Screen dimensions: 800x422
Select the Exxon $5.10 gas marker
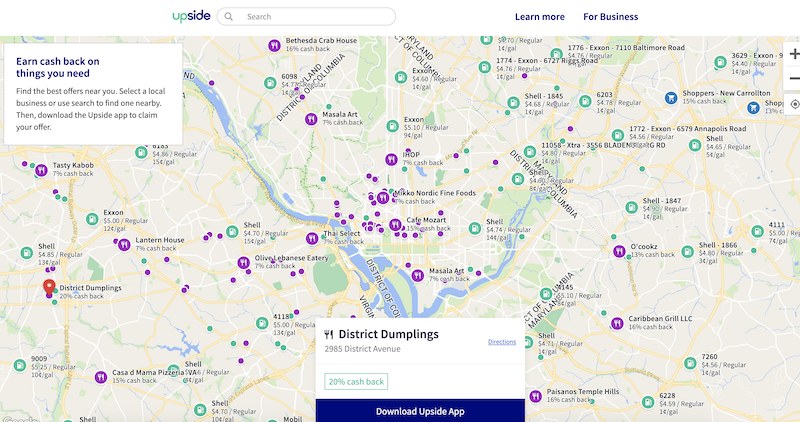pos(392,126)
